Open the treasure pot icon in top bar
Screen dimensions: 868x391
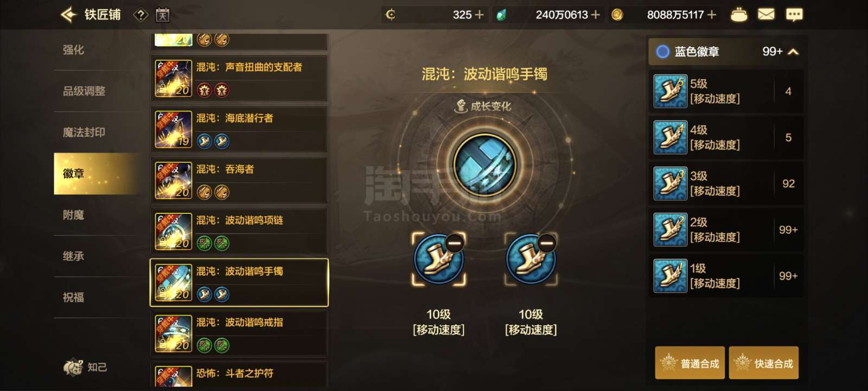pos(738,15)
